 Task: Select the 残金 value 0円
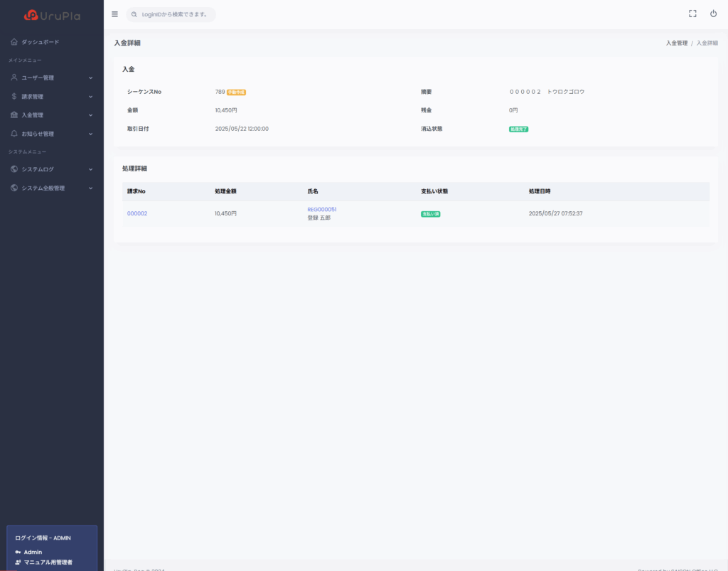point(513,110)
